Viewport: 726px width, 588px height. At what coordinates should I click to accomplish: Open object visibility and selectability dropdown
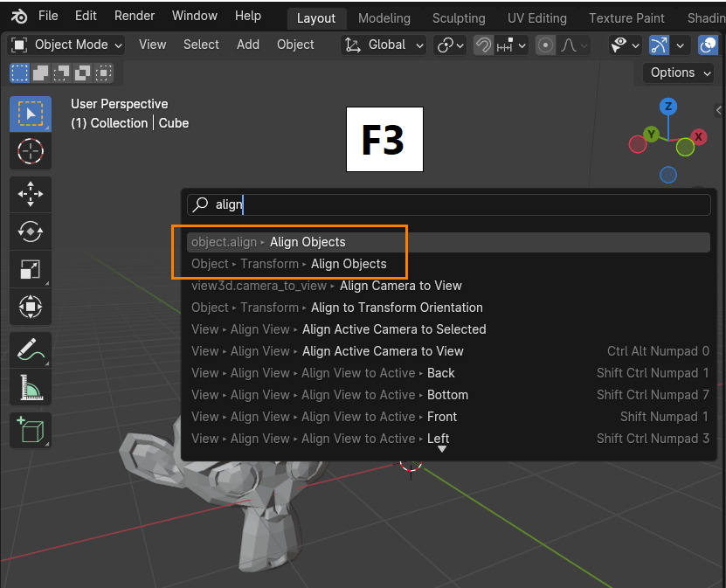point(625,45)
